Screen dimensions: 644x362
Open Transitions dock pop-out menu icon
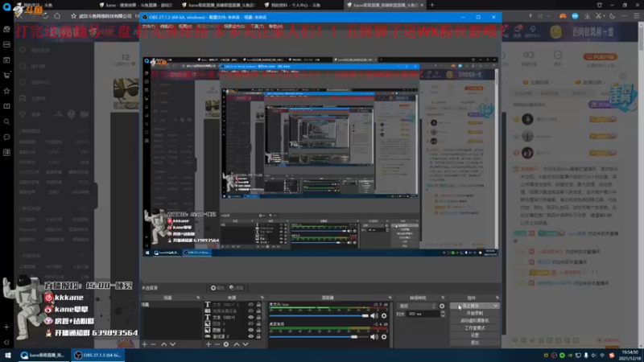(443, 298)
